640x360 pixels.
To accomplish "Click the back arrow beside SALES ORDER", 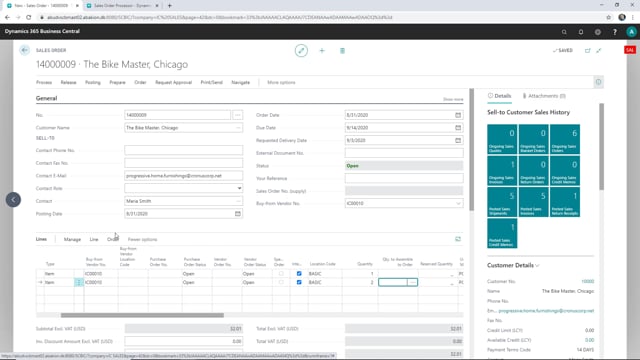I will [24, 50].
